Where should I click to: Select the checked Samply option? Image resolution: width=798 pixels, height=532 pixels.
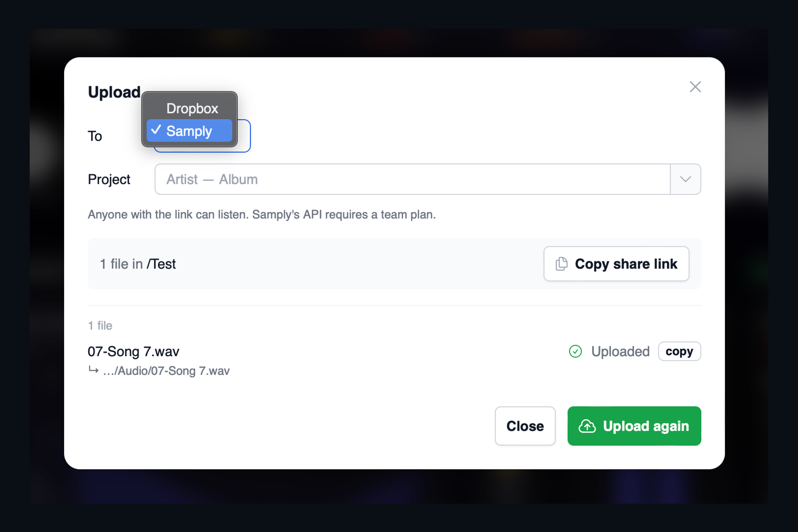[190, 131]
